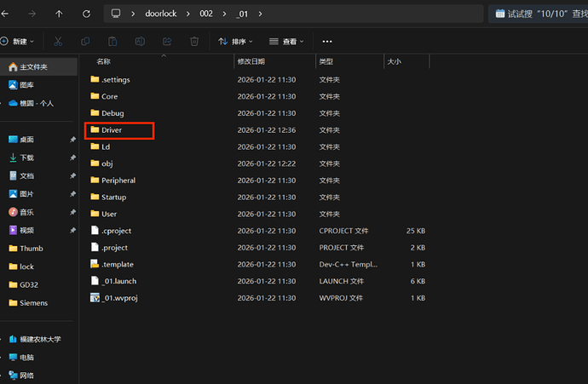The image size is (588, 384).
Task: Open the 查看 (View) dropdown menu
Action: tap(285, 41)
